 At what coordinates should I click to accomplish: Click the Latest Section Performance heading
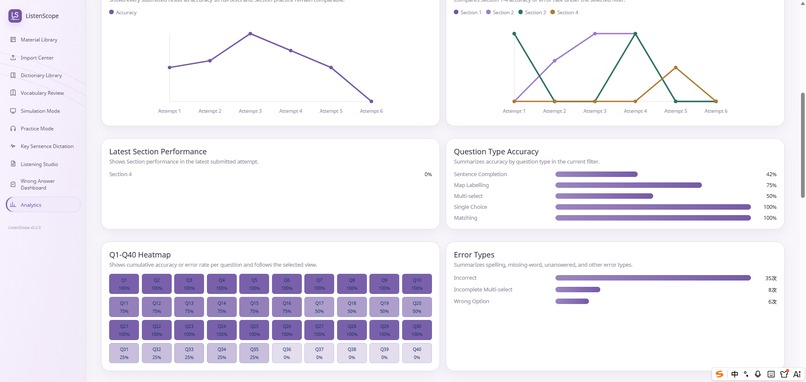(158, 152)
